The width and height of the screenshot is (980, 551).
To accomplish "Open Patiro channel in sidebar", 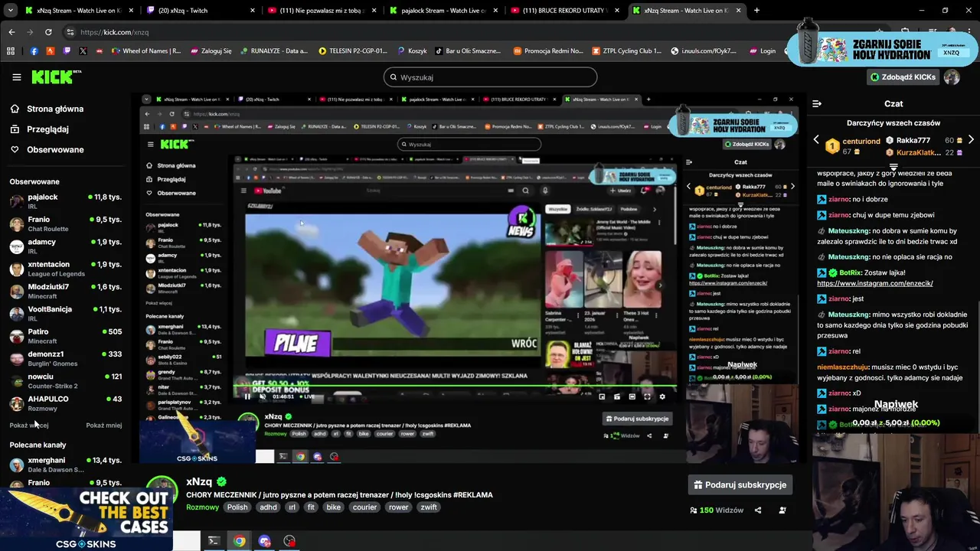I will [x=65, y=336].
